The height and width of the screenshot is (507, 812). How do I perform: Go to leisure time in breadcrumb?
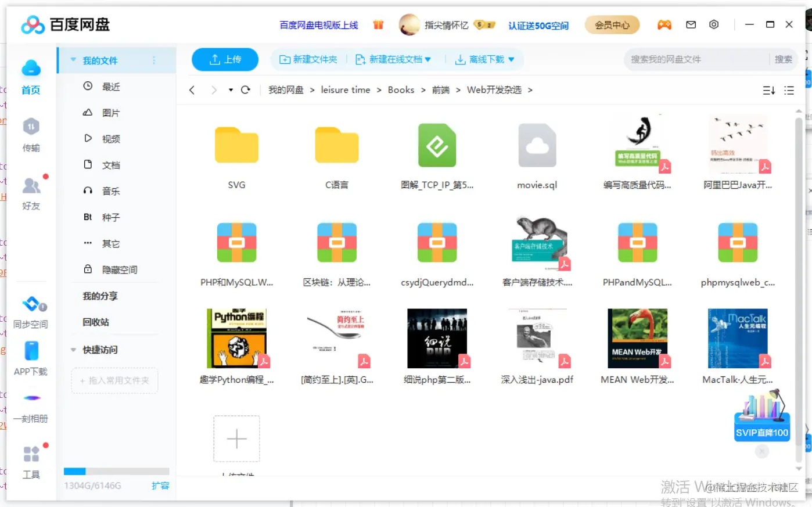point(346,90)
